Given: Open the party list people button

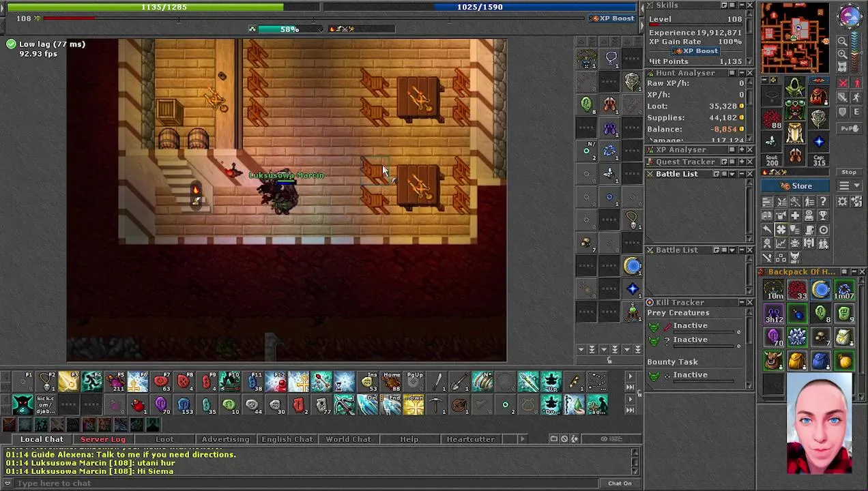Looking at the screenshot, I should coord(823,243).
